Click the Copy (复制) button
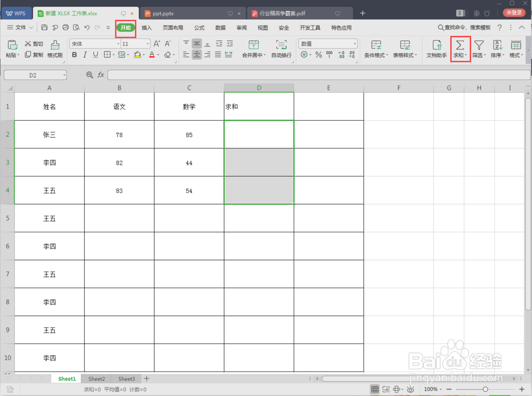This screenshot has width=532, height=396. [x=34, y=55]
